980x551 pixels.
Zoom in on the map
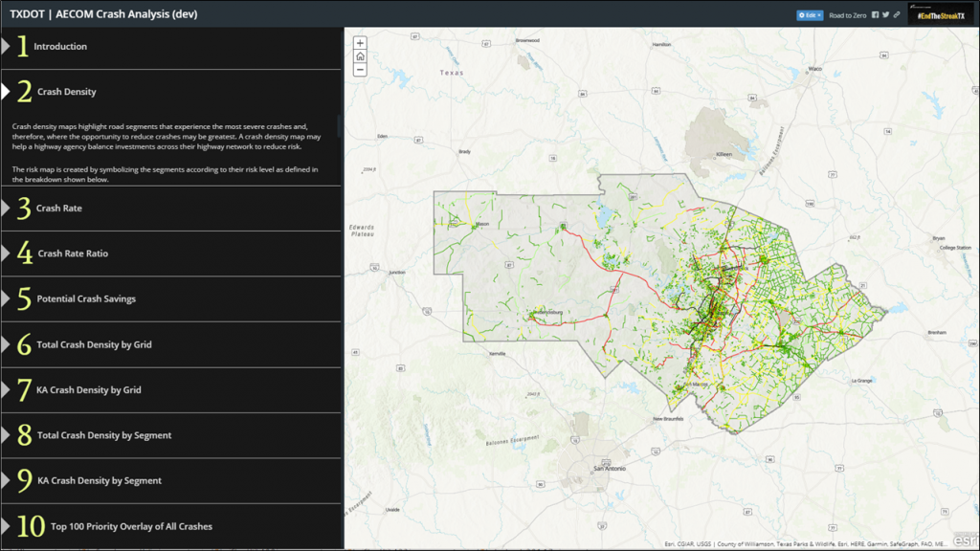360,43
